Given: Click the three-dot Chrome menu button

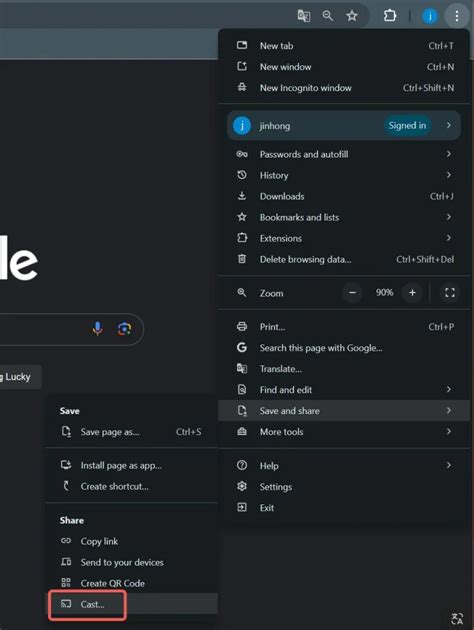Looking at the screenshot, I should pos(457,16).
